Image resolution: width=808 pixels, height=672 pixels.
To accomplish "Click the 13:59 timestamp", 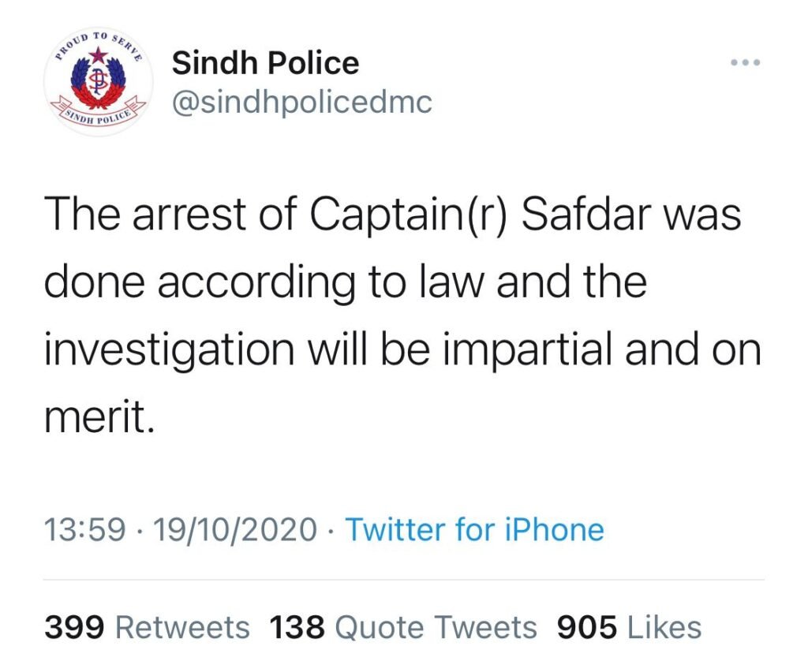I will click(x=85, y=530).
